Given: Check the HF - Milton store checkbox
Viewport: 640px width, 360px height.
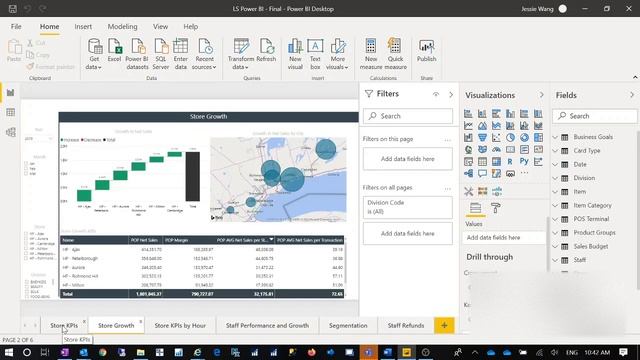Looking at the screenshot, I should [x=26, y=249].
